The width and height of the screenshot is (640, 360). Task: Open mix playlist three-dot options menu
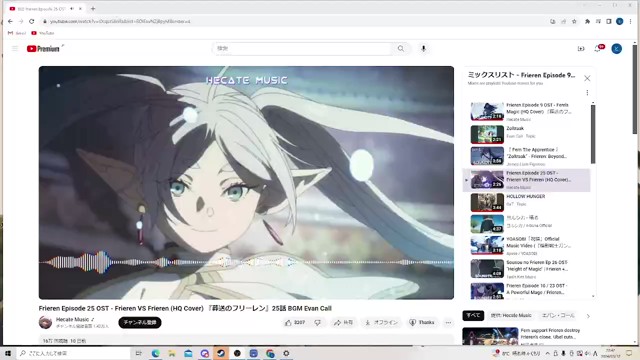(x=587, y=93)
